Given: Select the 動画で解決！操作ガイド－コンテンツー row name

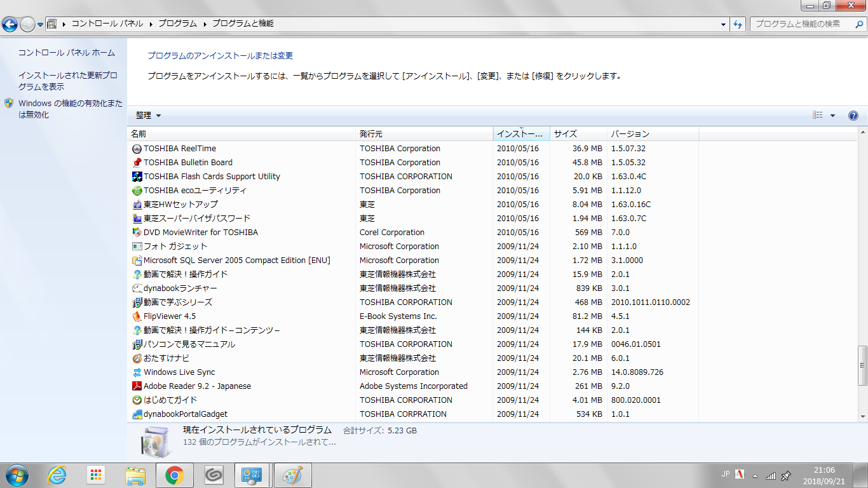Looking at the screenshot, I should [x=212, y=330].
